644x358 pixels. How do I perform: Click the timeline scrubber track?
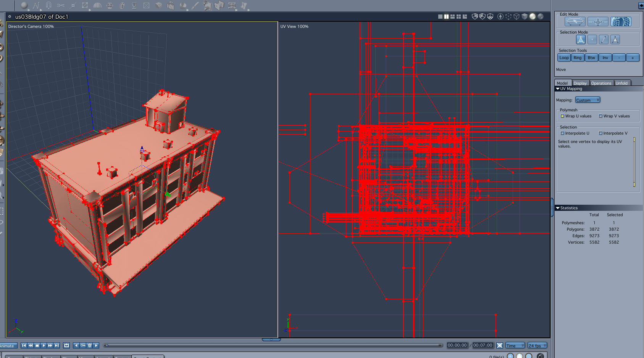click(x=273, y=345)
